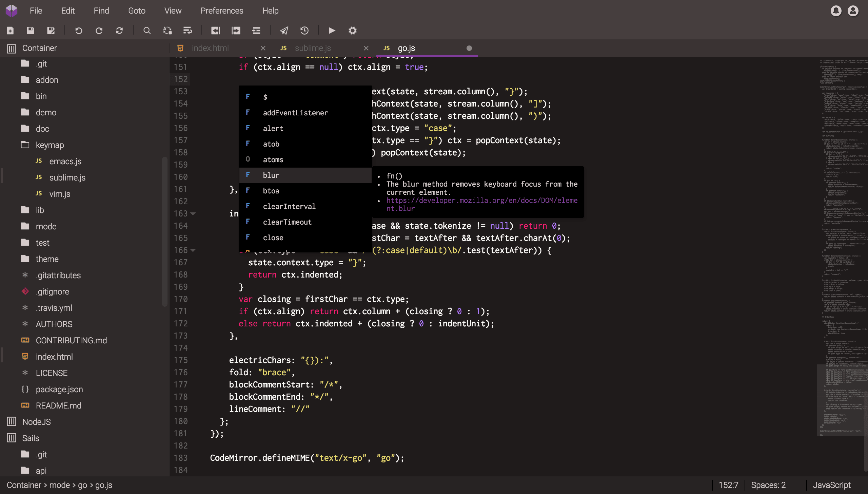Click the Spaces: 2 indentation setting
Image resolution: width=868 pixels, height=494 pixels.
tap(768, 485)
